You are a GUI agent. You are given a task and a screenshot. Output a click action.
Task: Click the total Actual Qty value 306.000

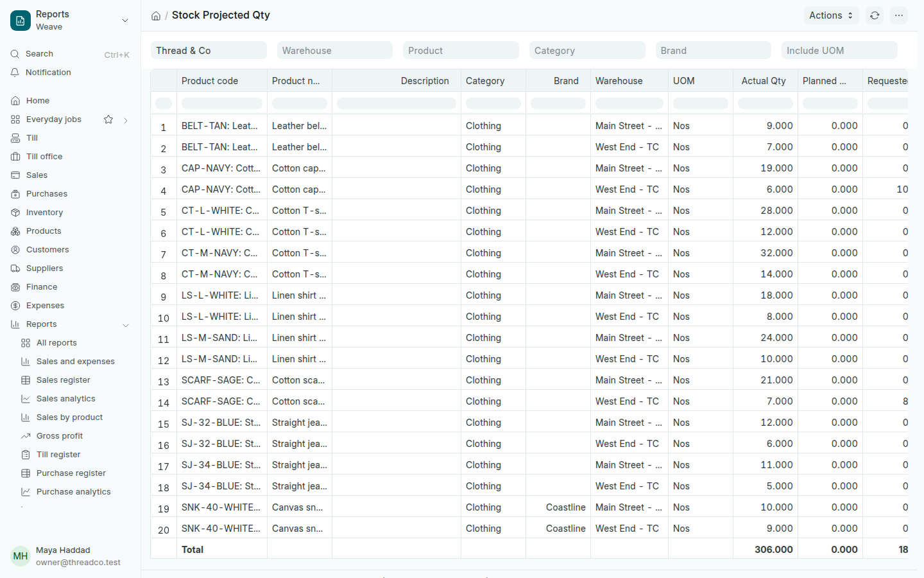[x=774, y=550]
